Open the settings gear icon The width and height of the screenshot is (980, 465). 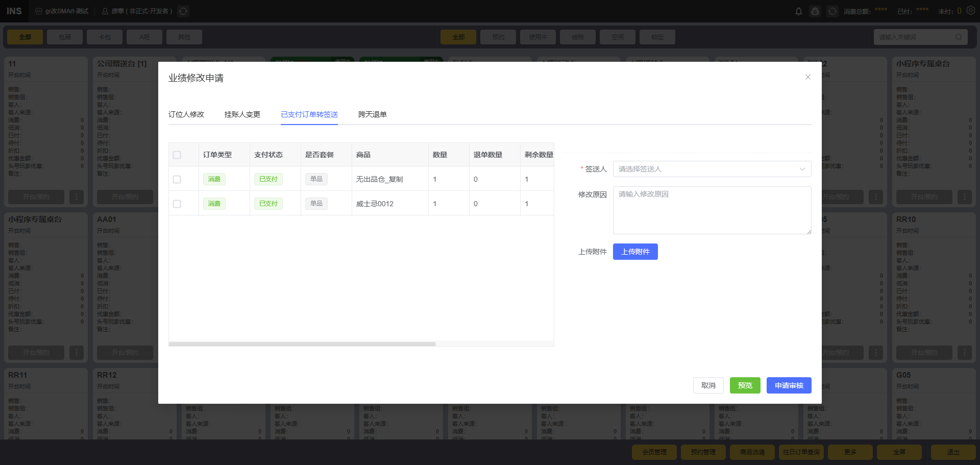(971, 11)
